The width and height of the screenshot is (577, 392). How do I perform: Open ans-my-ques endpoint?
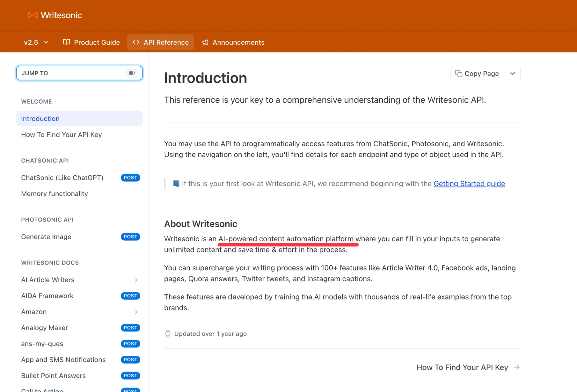(79, 344)
